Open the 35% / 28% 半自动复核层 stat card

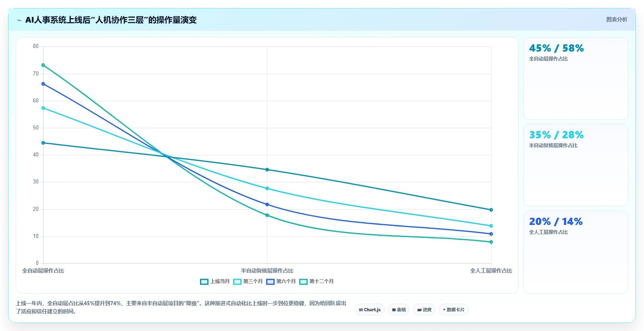576,165
